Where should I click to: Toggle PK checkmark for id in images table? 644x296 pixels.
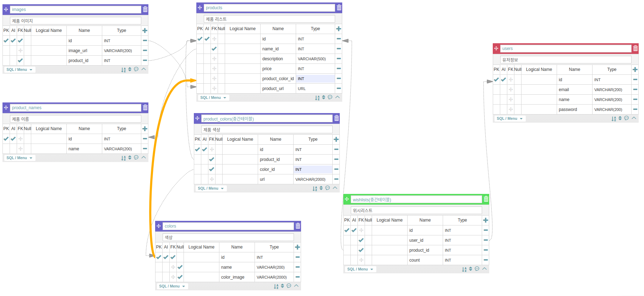[6, 41]
